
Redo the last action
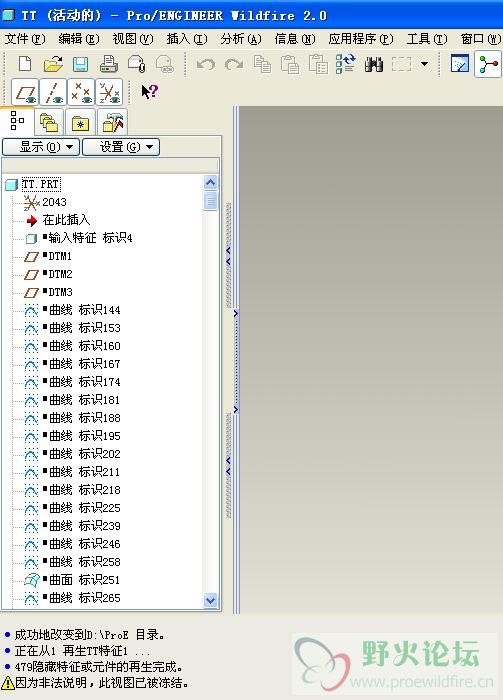coord(234,65)
